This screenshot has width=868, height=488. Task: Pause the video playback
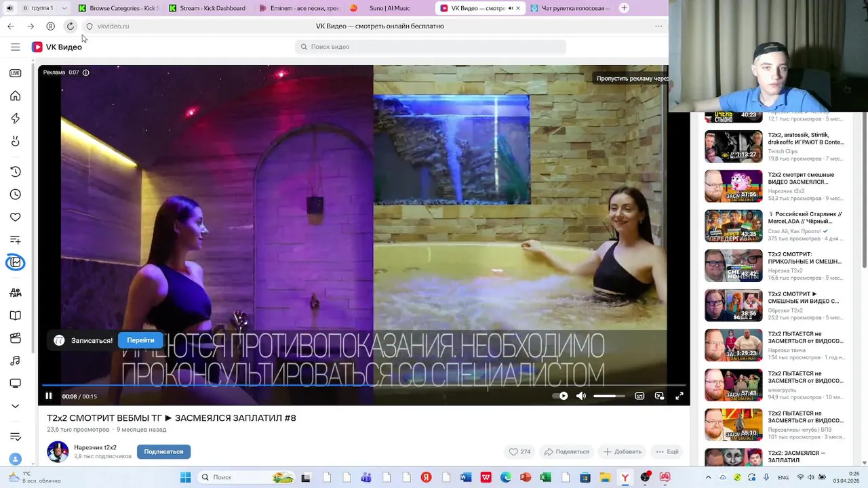[48, 396]
